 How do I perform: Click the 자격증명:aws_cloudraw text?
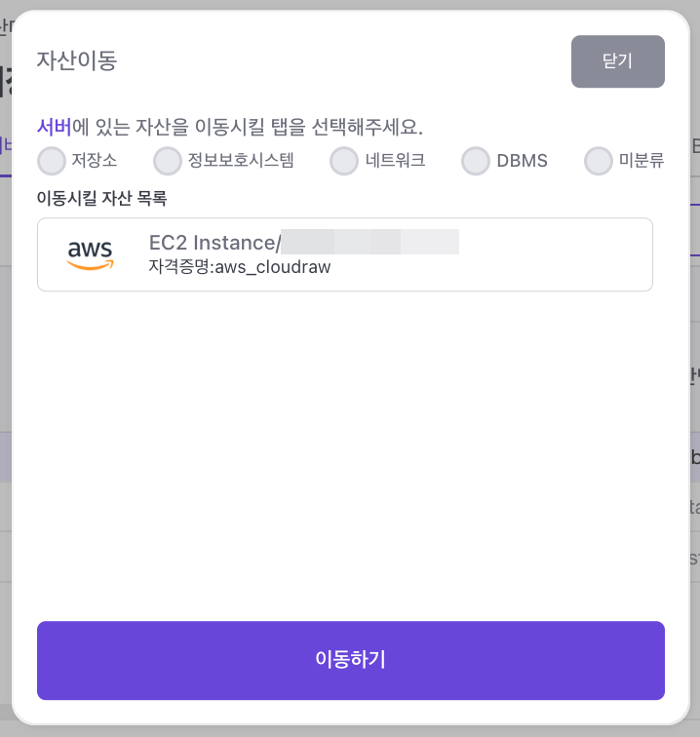click(240, 266)
